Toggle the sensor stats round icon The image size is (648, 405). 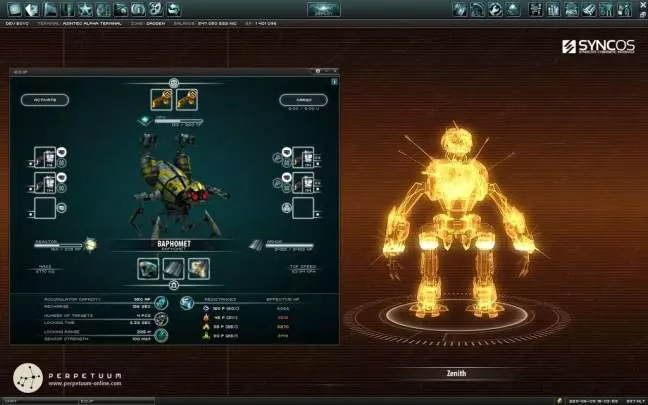coord(161,336)
